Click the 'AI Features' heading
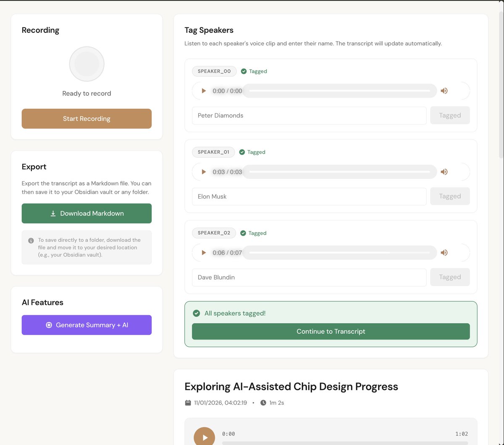This screenshot has height=445, width=504. pos(42,302)
